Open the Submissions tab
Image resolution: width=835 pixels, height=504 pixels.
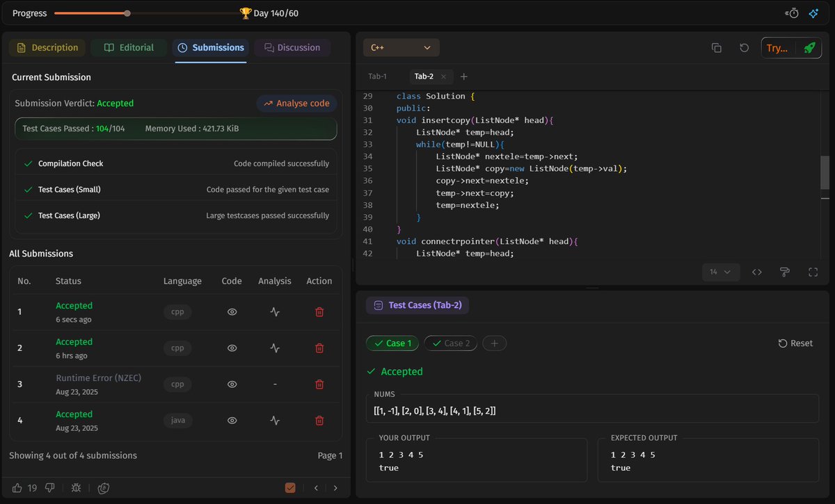point(211,48)
